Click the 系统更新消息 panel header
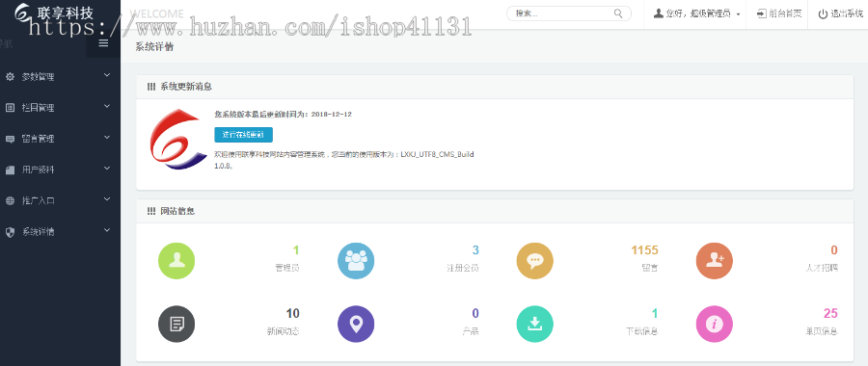Screen dimensions: 868x366 [495, 87]
